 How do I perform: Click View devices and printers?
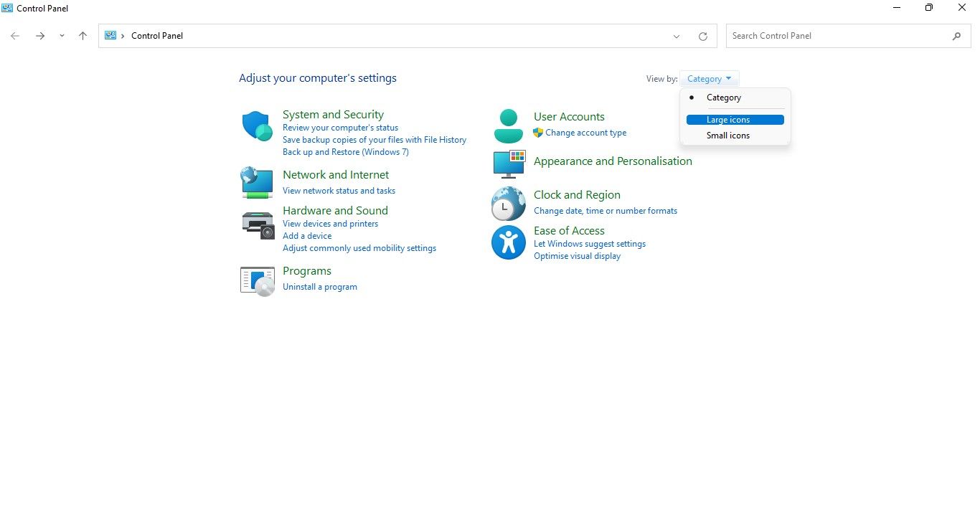(330, 224)
